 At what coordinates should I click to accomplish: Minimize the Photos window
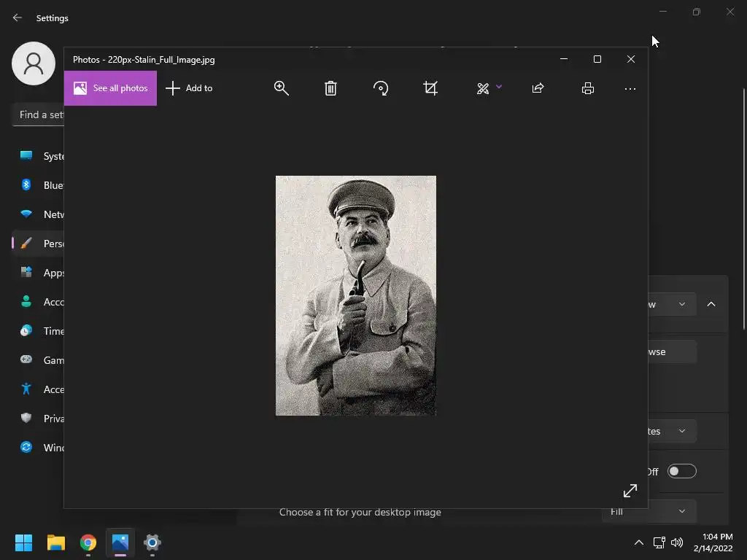click(x=564, y=59)
